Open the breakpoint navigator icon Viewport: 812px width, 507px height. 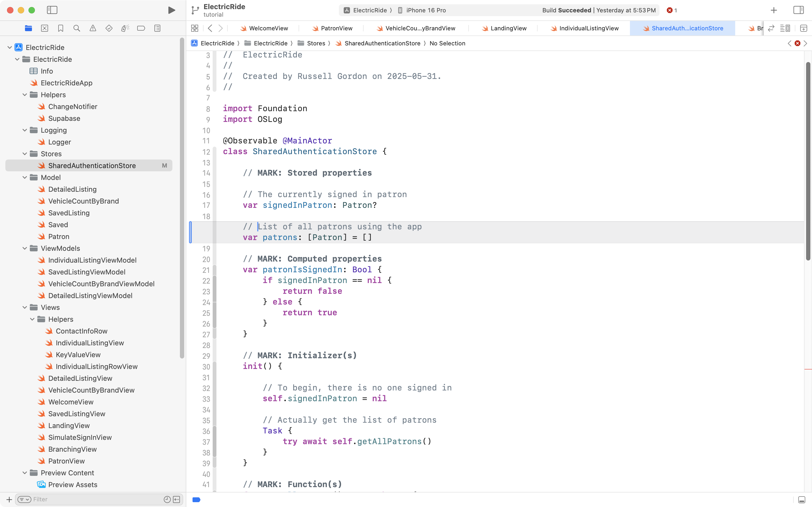pyautogui.click(x=141, y=28)
